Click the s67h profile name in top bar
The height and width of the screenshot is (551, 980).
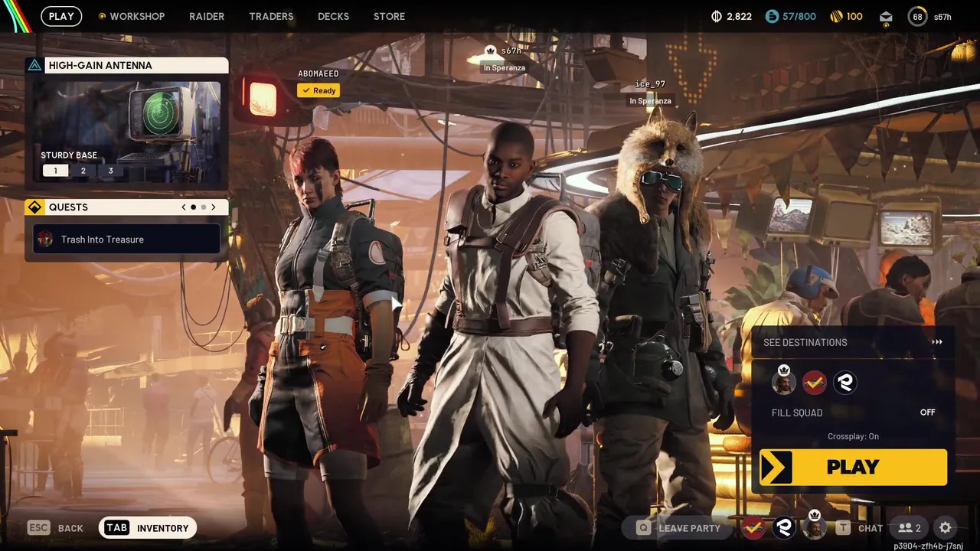pyautogui.click(x=942, y=17)
